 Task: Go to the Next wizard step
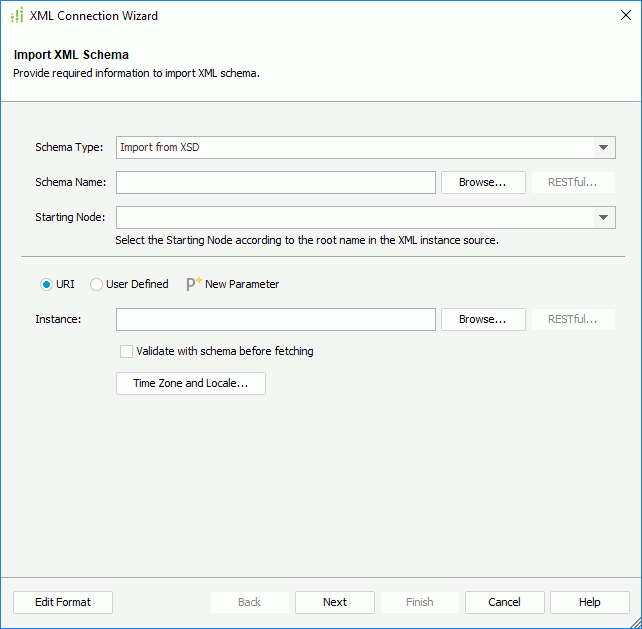pos(335,602)
